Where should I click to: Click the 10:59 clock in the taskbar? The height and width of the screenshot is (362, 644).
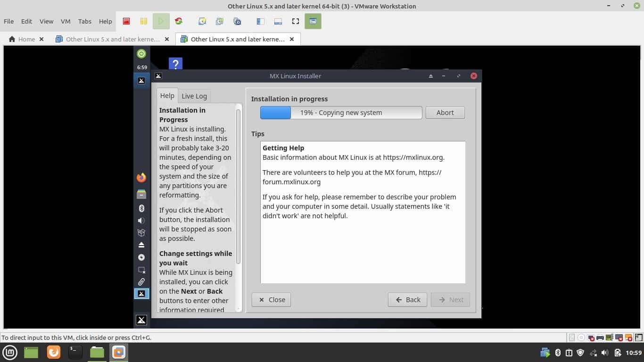click(634, 353)
